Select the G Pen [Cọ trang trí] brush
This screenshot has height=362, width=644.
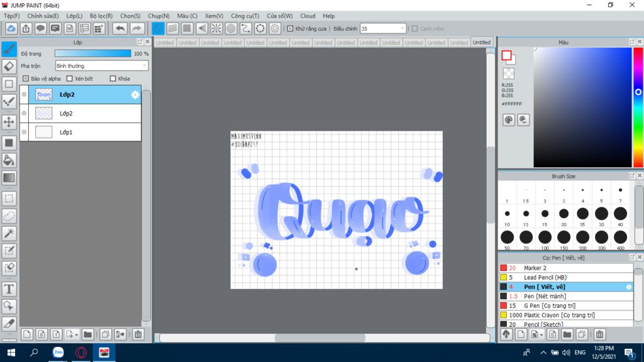(x=566, y=306)
